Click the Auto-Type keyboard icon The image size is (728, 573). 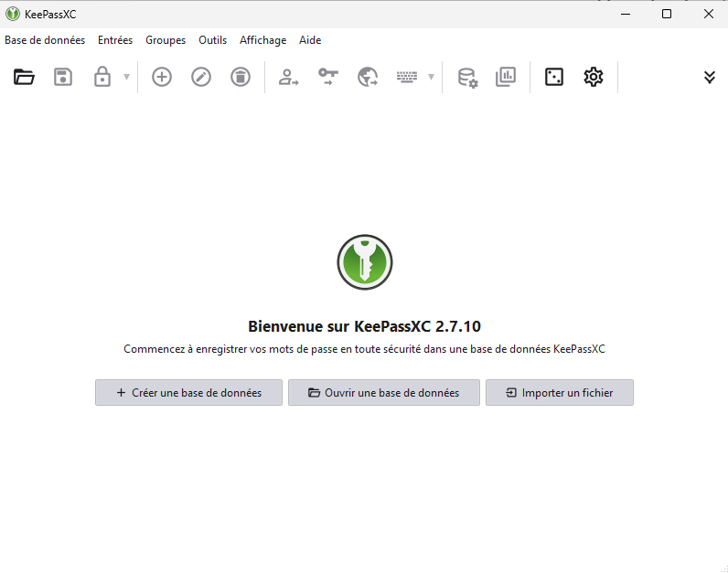[407, 77]
